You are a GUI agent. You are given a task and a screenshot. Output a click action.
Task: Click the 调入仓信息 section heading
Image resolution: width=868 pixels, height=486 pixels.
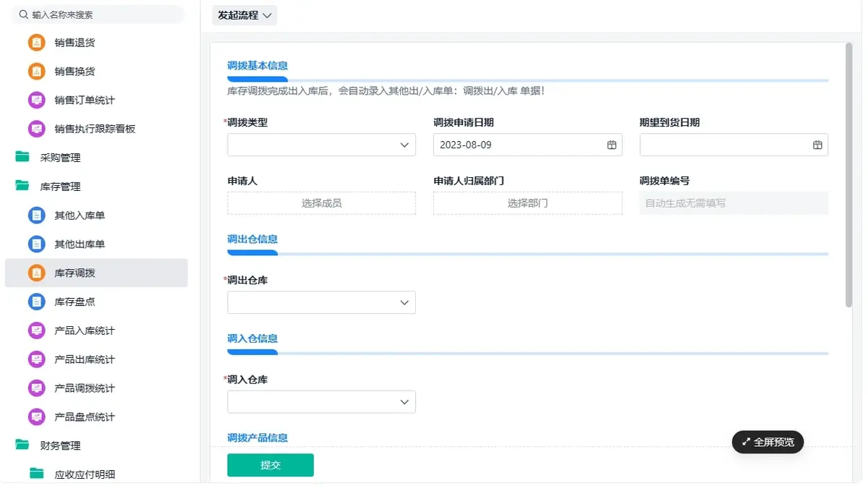[x=252, y=338]
